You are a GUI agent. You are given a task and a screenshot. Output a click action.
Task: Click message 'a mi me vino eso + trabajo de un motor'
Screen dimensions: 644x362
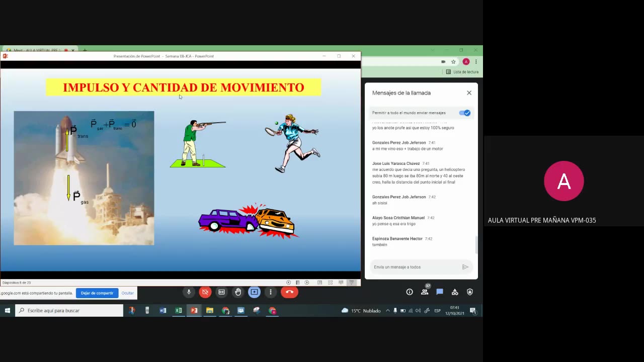(408, 149)
